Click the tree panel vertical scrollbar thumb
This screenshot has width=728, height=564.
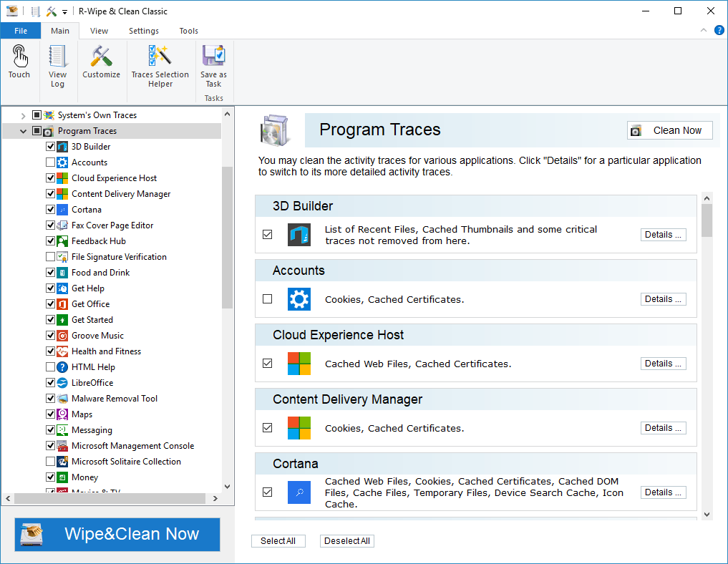click(x=227, y=237)
